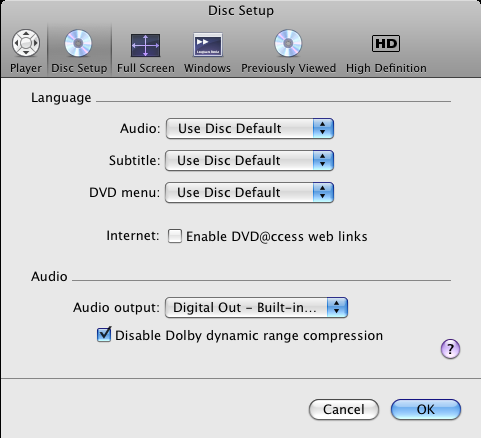Open Previously Viewed disc icon
The width and height of the screenshot is (481, 438).
[x=288, y=43]
